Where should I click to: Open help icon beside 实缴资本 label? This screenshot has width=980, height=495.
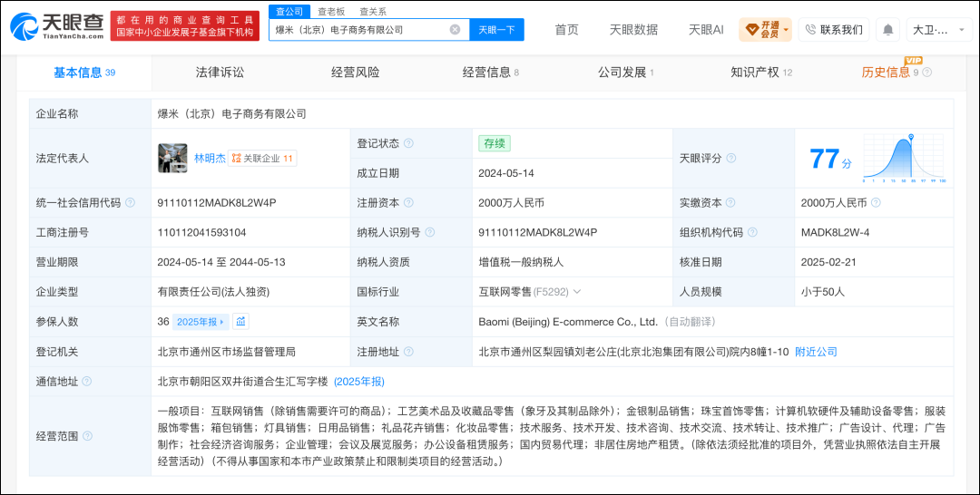pos(730,203)
